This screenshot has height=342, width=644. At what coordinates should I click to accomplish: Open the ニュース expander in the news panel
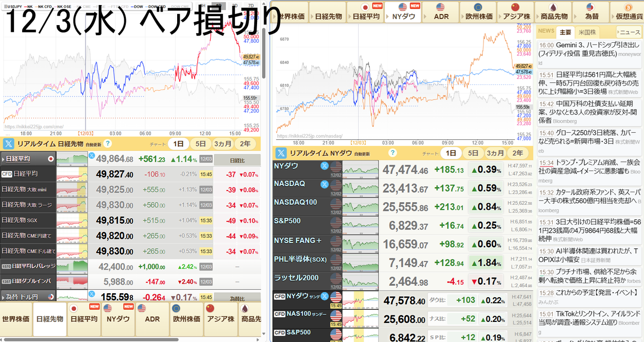[x=628, y=32]
